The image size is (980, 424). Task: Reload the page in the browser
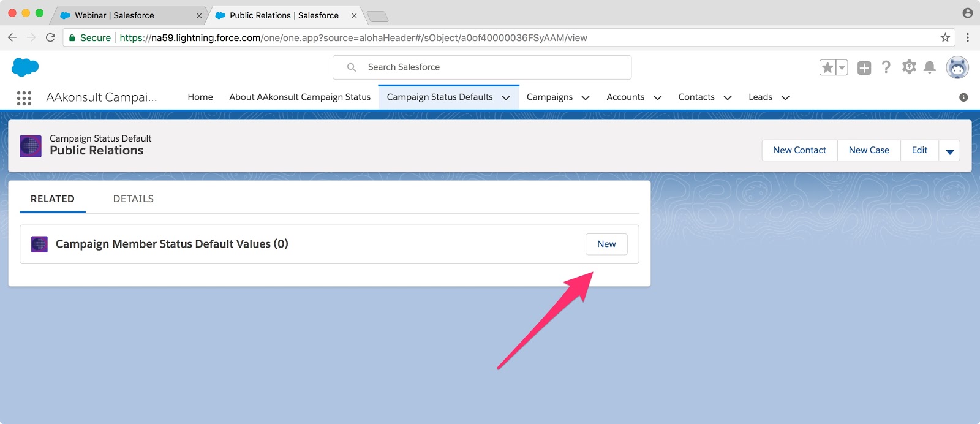pos(51,37)
